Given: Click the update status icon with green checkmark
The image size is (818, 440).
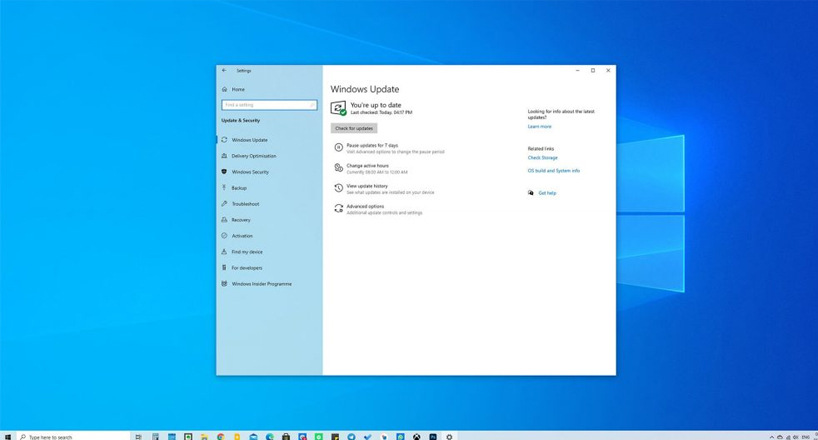Looking at the screenshot, I should [339, 108].
